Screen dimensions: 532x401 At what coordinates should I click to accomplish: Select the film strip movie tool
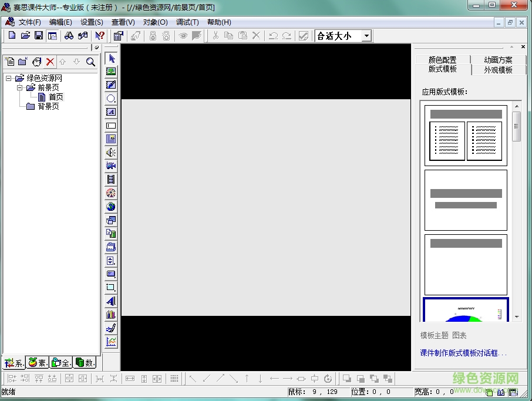pos(111,180)
